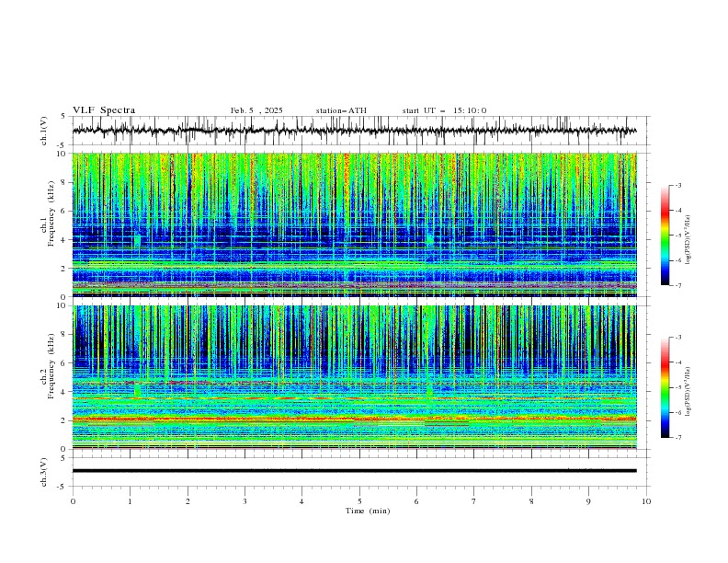Screen dimensions: 728x563
Task: Click the "Time (min)" x-axis label
Action: tap(368, 511)
